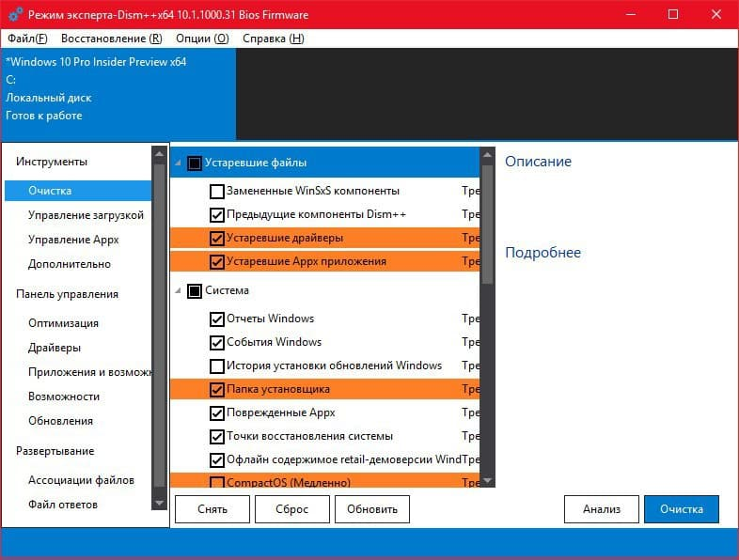
Task: Toggle the Устаревшие файлы group checkbox
Action: [195, 163]
